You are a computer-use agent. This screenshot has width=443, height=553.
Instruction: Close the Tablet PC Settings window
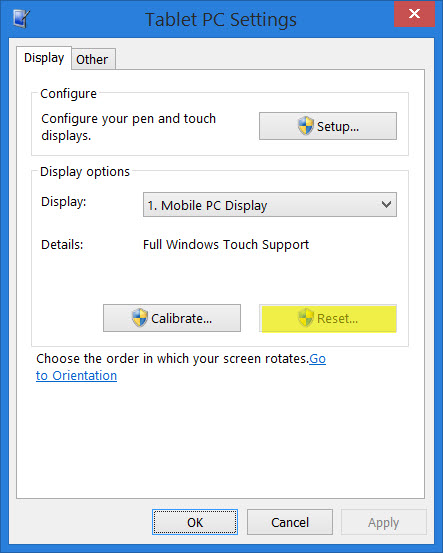pos(414,14)
